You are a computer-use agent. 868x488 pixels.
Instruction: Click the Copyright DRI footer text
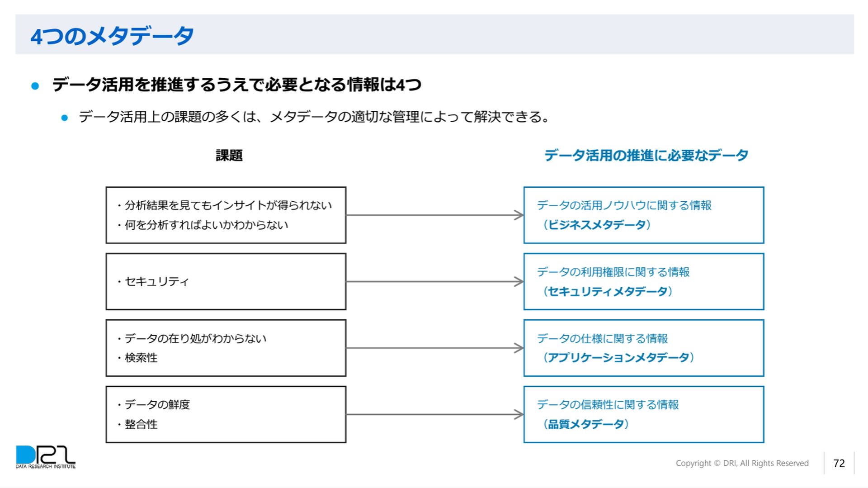click(742, 463)
